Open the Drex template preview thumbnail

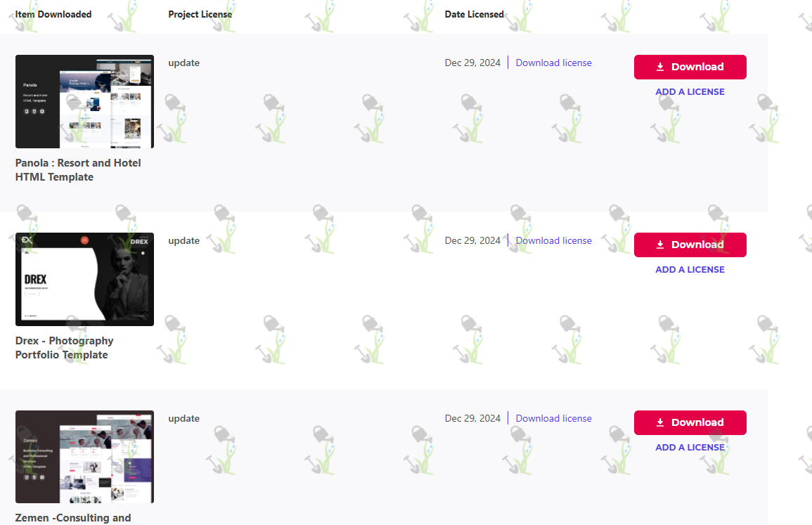click(x=84, y=279)
